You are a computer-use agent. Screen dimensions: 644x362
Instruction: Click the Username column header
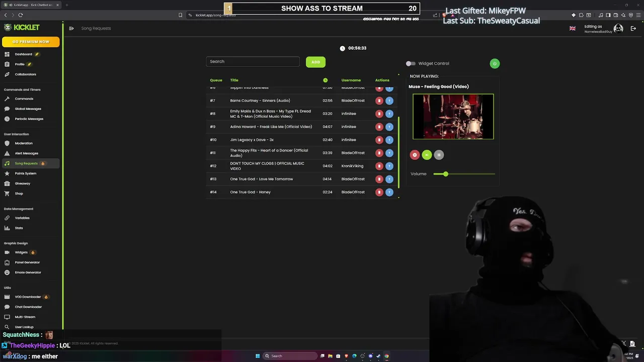point(351,80)
